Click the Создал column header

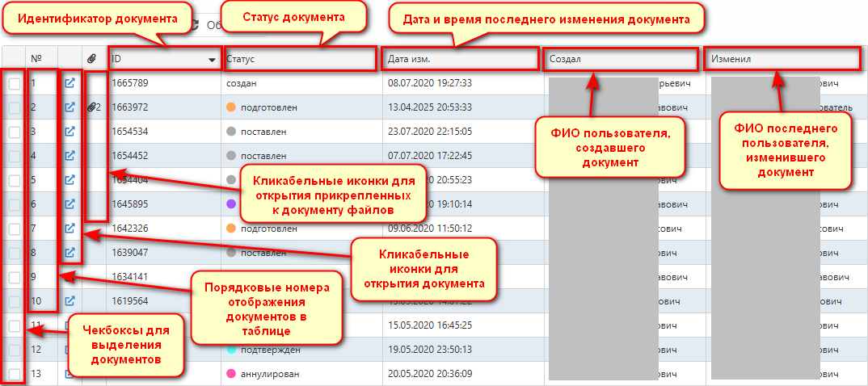[618, 59]
